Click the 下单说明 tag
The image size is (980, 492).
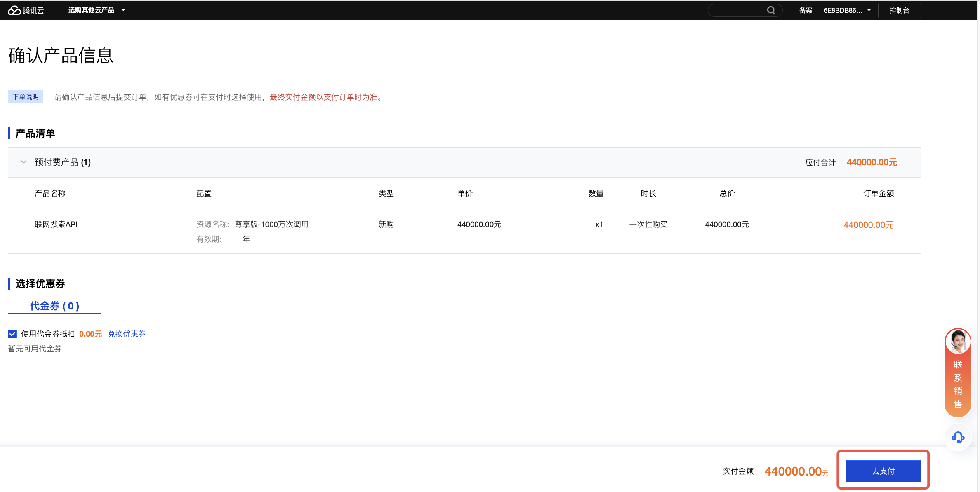[x=26, y=97]
